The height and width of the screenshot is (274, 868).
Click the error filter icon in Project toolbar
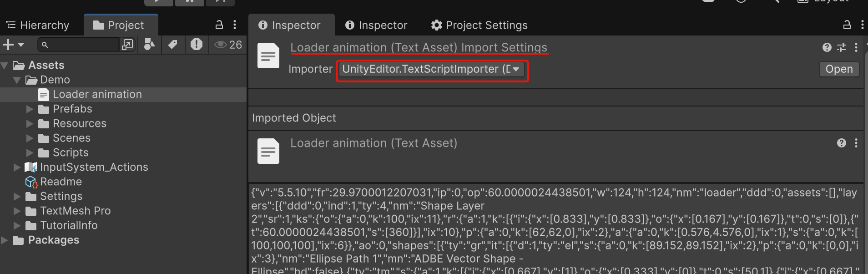tap(197, 44)
